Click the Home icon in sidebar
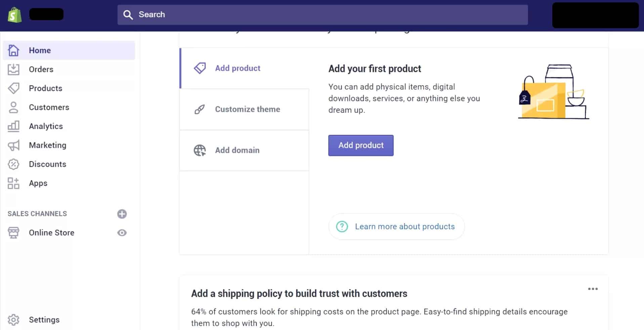 pos(13,50)
